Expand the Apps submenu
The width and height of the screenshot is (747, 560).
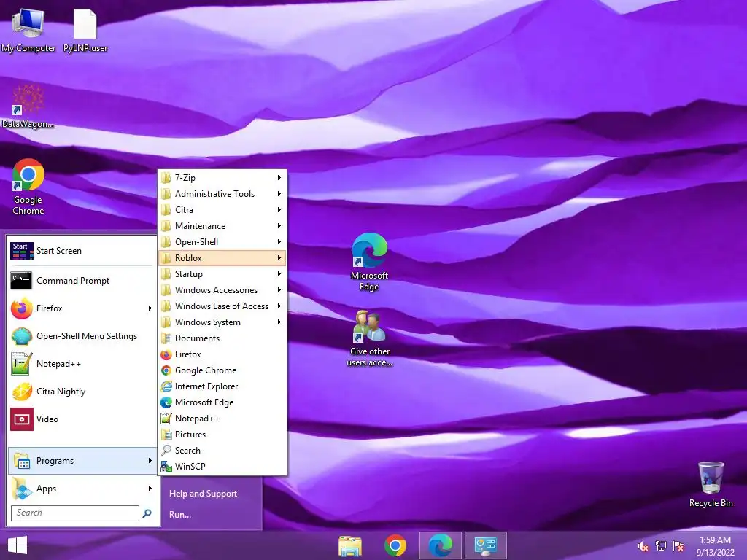[x=82, y=489]
